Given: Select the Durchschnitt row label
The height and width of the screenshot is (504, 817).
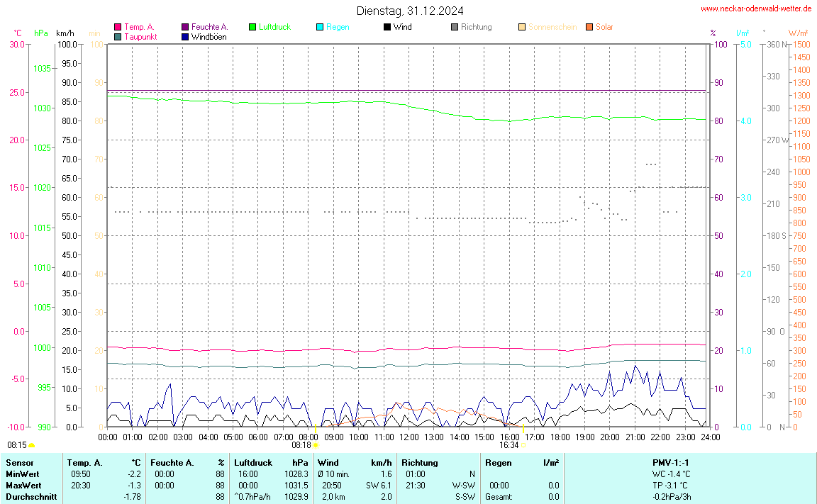Looking at the screenshot, I should 31,497.
